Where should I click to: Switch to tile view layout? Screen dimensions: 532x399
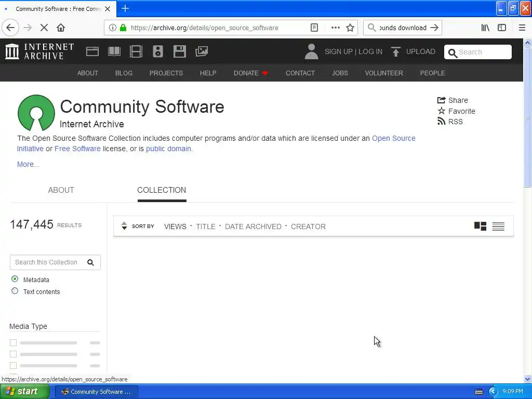[x=480, y=227]
